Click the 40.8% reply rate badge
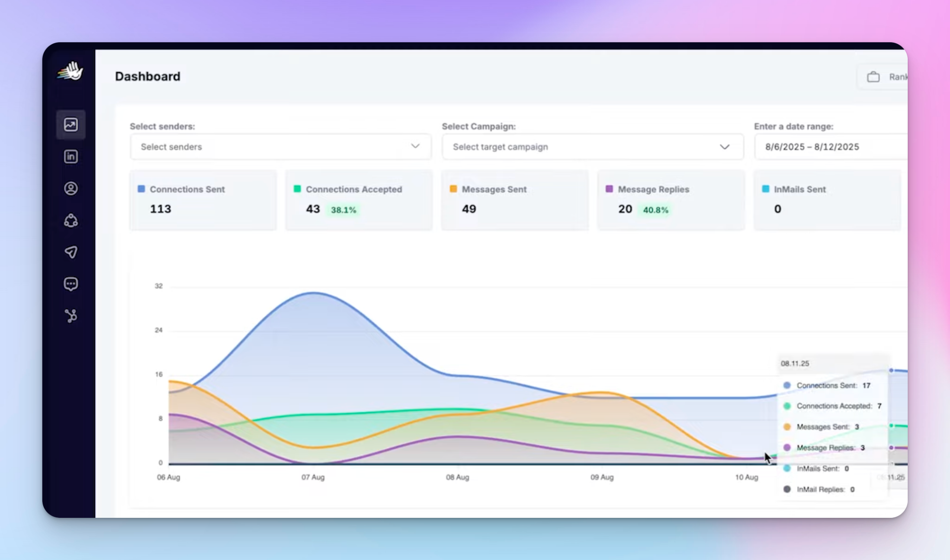 655,210
